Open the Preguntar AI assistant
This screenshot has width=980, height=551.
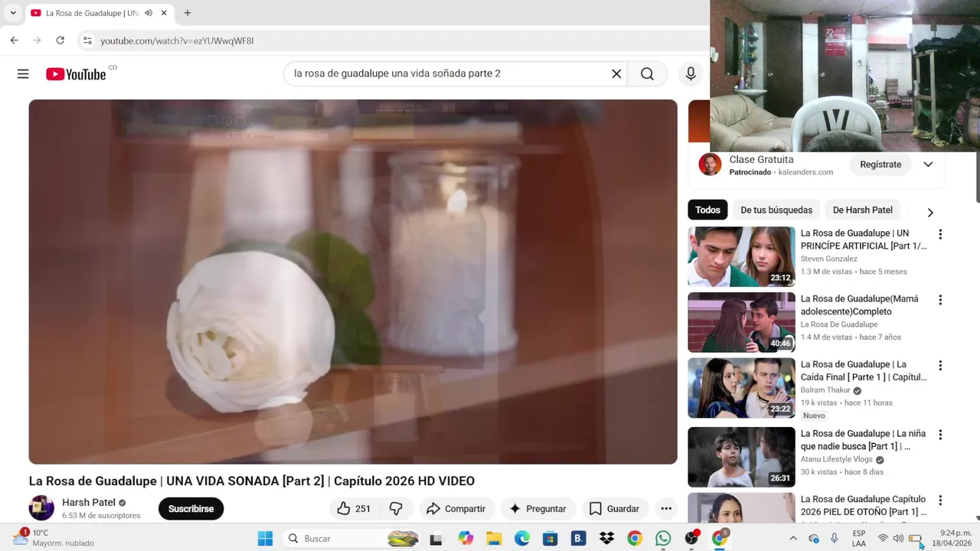tap(537, 509)
